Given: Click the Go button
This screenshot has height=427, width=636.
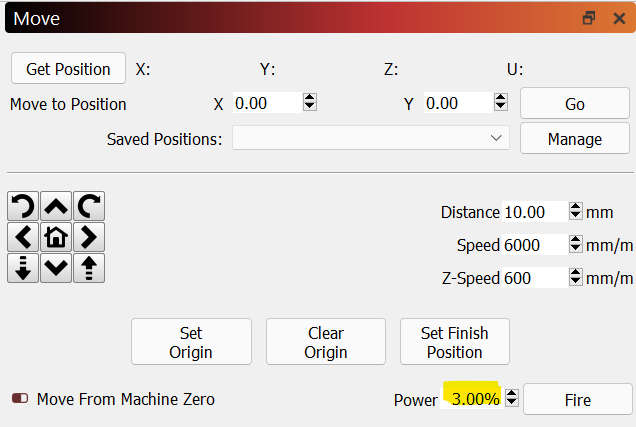Looking at the screenshot, I should tap(575, 103).
